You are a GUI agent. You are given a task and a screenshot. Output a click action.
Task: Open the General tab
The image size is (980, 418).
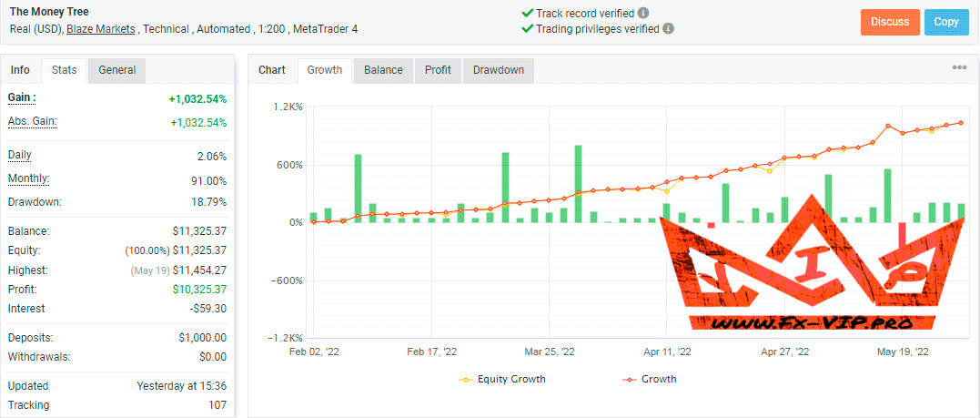point(116,70)
